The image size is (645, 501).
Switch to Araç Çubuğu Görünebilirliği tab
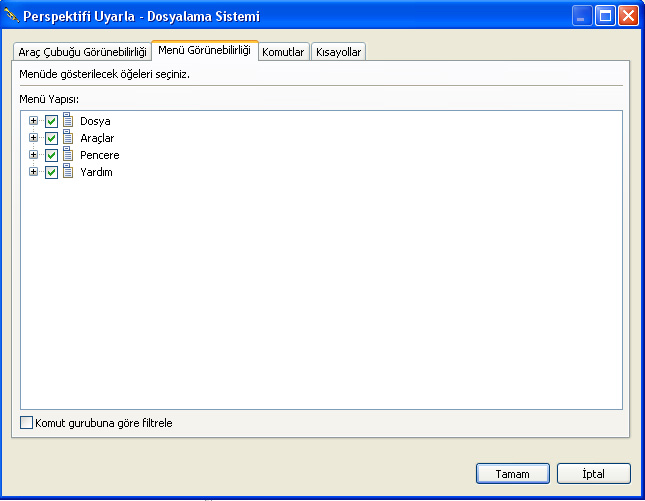tap(83, 52)
